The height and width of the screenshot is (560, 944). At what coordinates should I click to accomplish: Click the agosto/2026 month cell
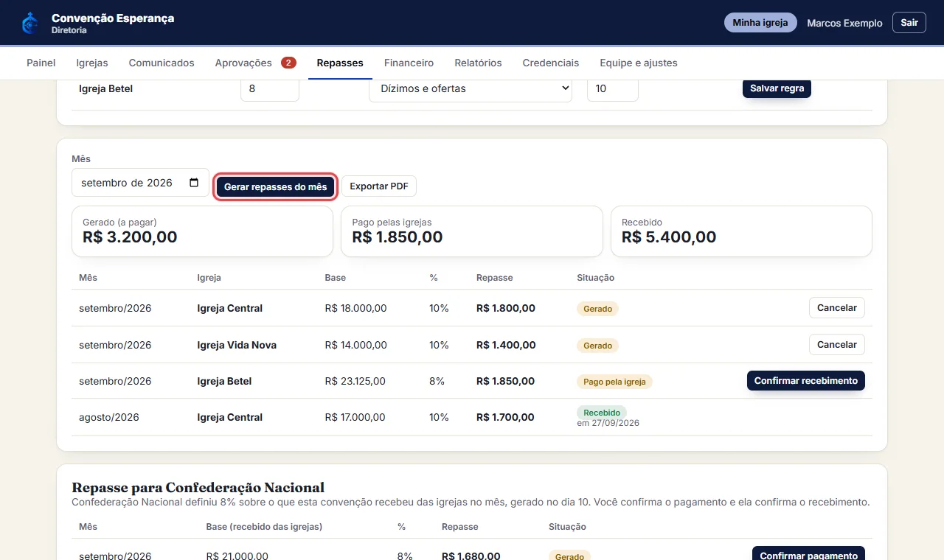click(x=109, y=418)
